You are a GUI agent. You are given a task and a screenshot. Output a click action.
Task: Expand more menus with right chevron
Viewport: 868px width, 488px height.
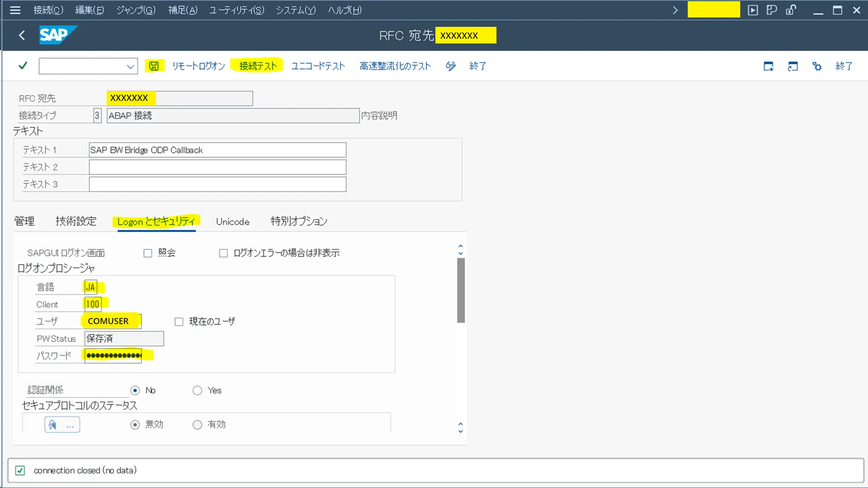coord(675,10)
